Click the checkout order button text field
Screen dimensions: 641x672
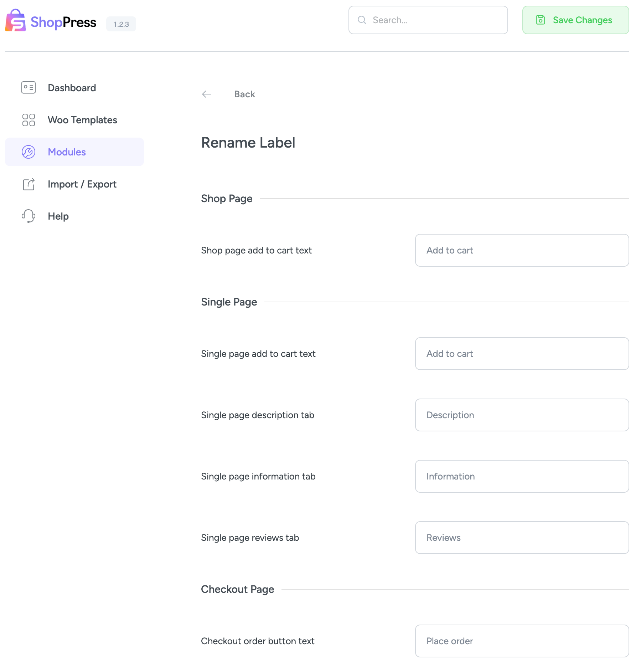pos(522,641)
